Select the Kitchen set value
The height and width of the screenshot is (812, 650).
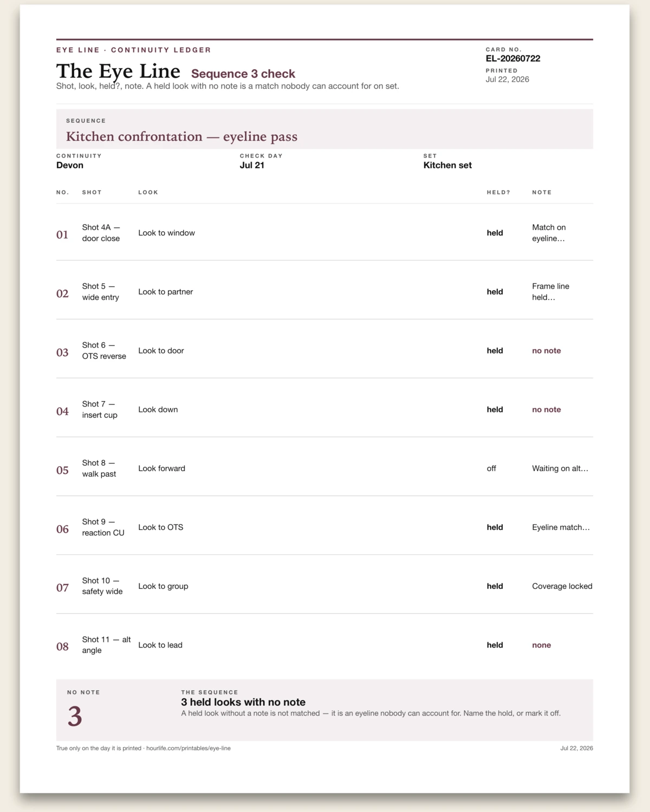[447, 165]
